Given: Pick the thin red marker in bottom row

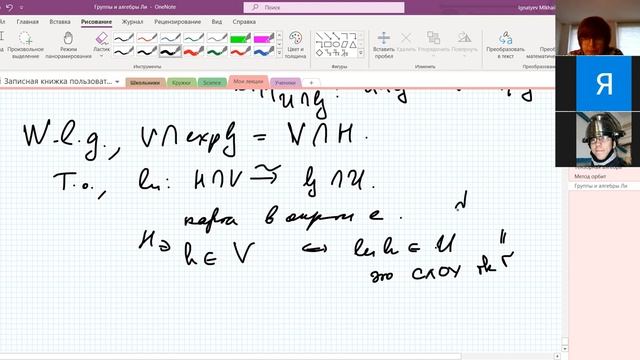Looking at the screenshot, I should click(x=240, y=51).
